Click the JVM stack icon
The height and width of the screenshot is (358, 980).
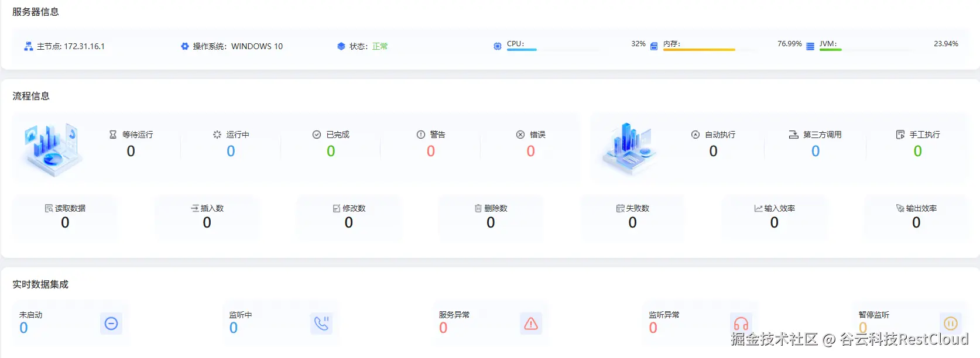click(x=810, y=46)
